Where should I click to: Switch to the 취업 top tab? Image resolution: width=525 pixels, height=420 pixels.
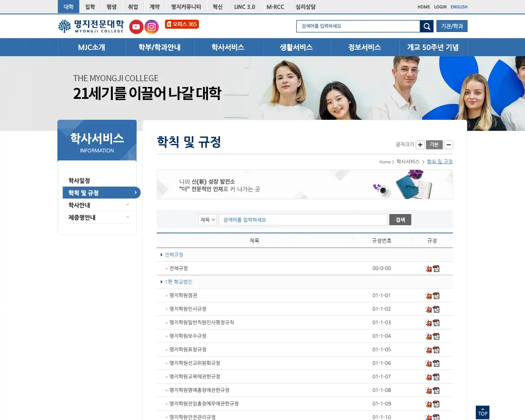click(x=133, y=7)
